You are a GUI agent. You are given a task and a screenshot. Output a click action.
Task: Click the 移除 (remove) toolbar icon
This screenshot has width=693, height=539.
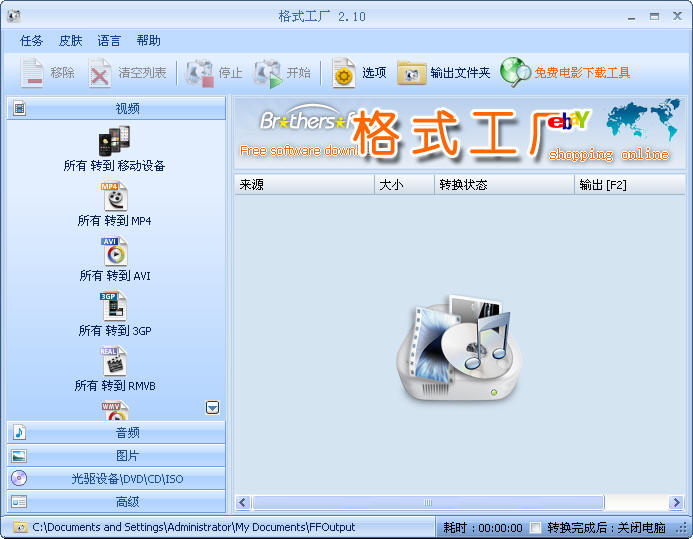(x=32, y=72)
